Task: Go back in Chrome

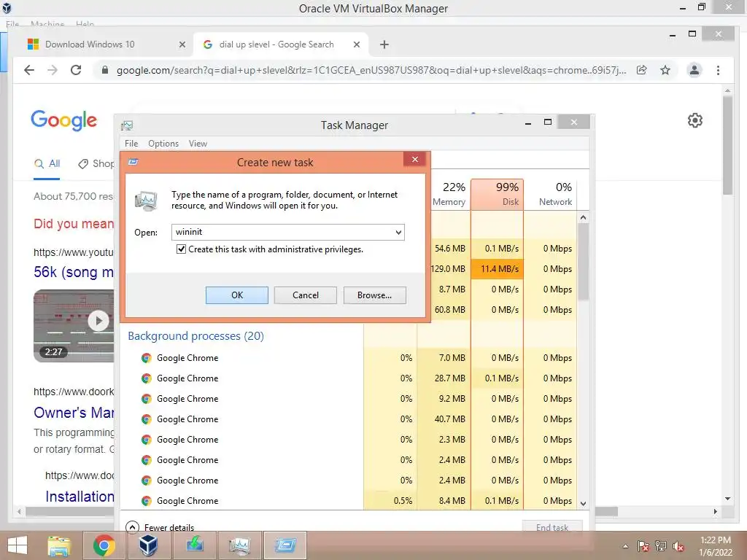Action: 29,71
